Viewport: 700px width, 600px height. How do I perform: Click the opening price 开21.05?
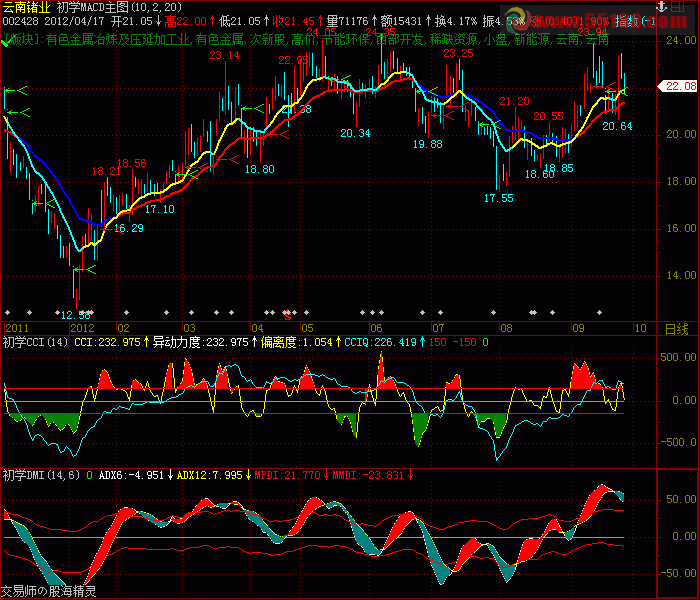pyautogui.click(x=132, y=21)
